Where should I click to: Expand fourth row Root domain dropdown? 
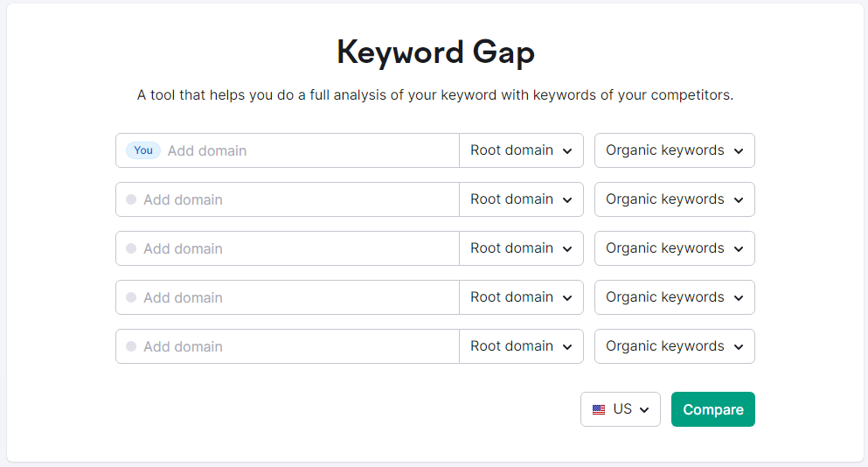point(521,297)
